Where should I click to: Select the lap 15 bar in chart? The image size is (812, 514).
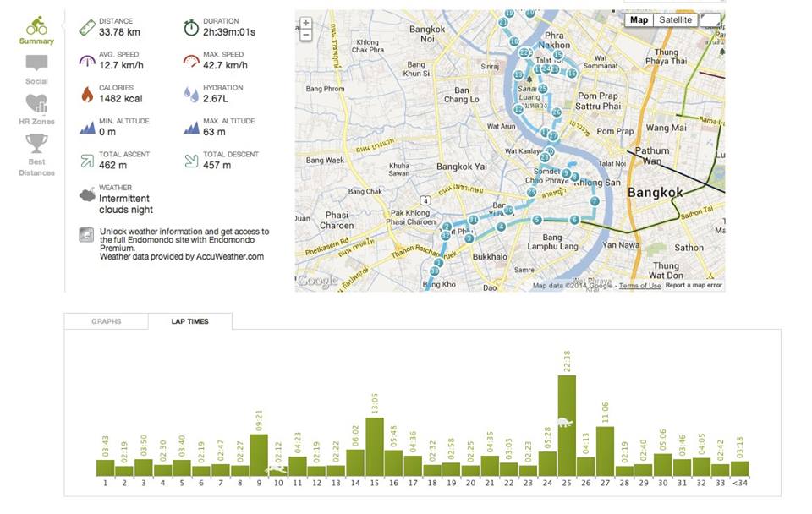[x=375, y=446]
